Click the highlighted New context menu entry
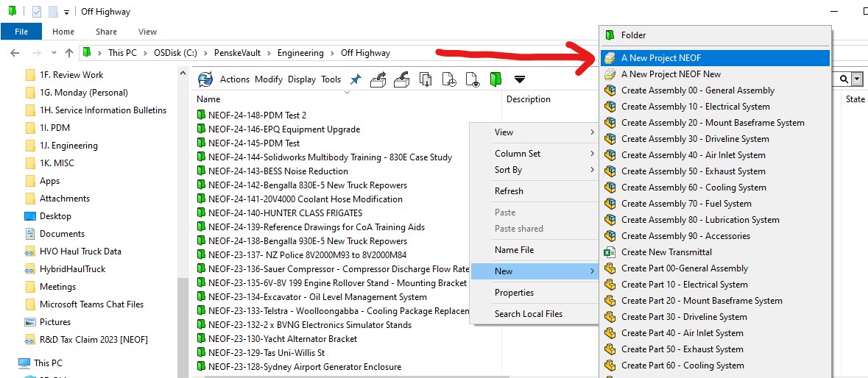The width and height of the screenshot is (868, 378). [534, 271]
